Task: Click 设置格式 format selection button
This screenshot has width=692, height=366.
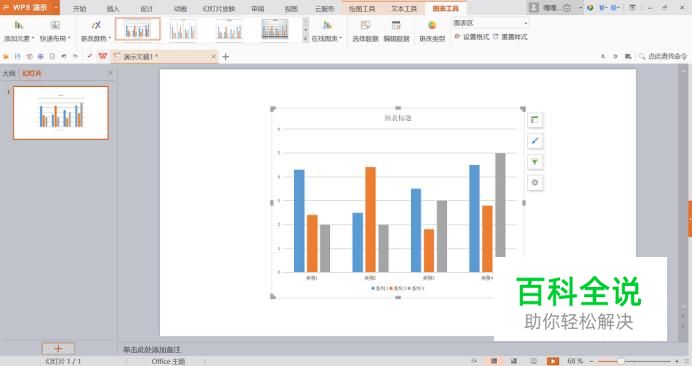Action: pyautogui.click(x=472, y=37)
